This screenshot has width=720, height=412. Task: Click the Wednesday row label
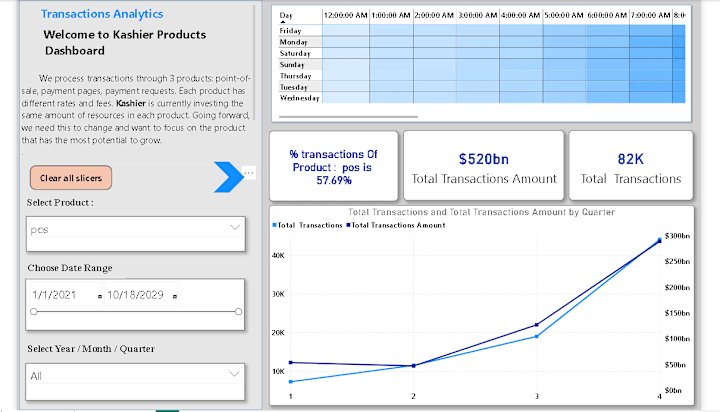click(x=299, y=98)
